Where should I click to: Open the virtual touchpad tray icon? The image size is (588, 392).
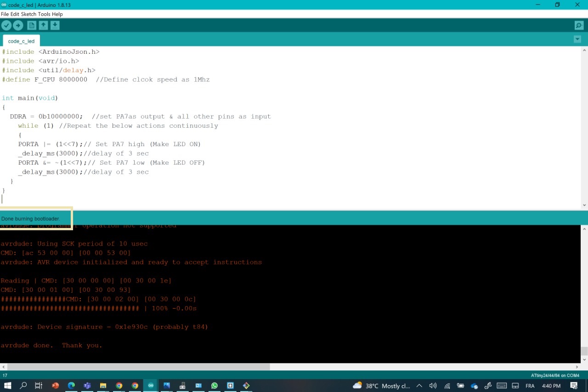(x=515, y=386)
